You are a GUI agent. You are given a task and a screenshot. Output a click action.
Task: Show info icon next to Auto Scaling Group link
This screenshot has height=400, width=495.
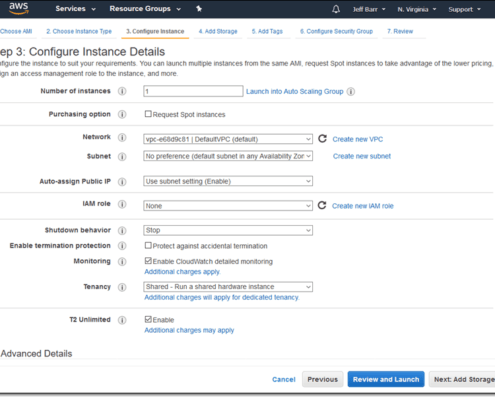pos(351,91)
